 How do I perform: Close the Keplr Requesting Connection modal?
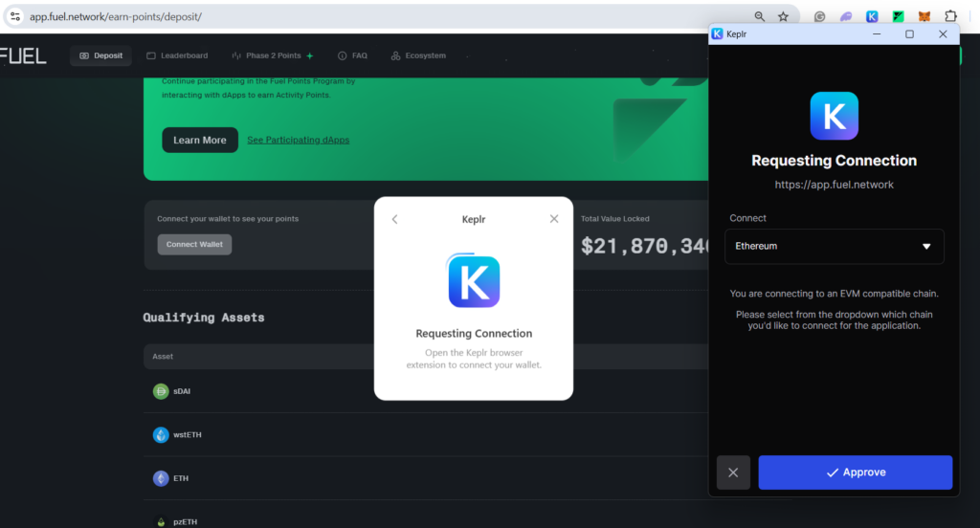pyautogui.click(x=554, y=219)
